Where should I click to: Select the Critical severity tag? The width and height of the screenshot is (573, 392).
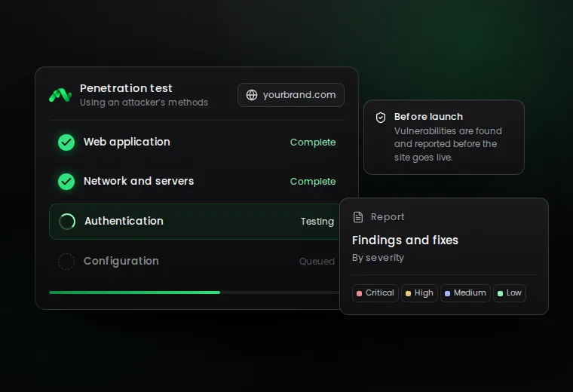coord(375,293)
